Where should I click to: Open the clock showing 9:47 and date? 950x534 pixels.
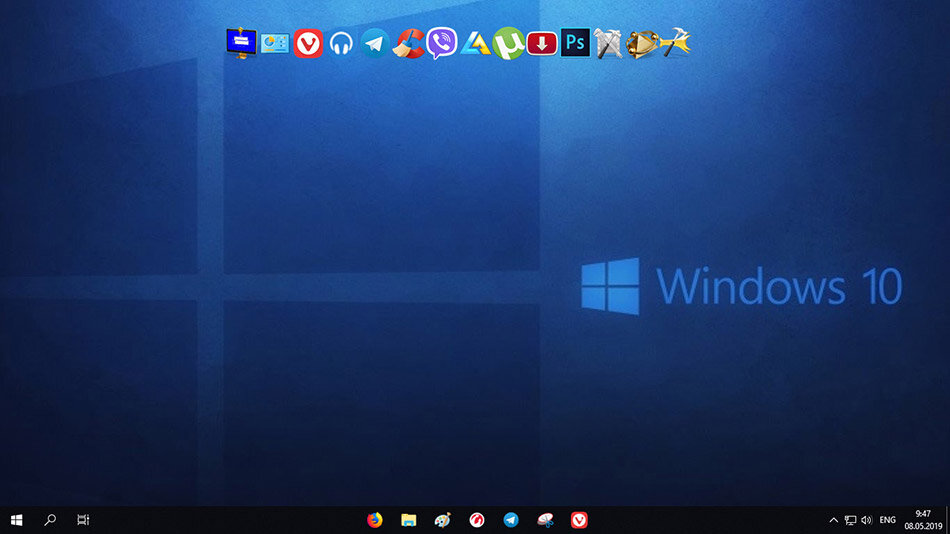coord(923,520)
